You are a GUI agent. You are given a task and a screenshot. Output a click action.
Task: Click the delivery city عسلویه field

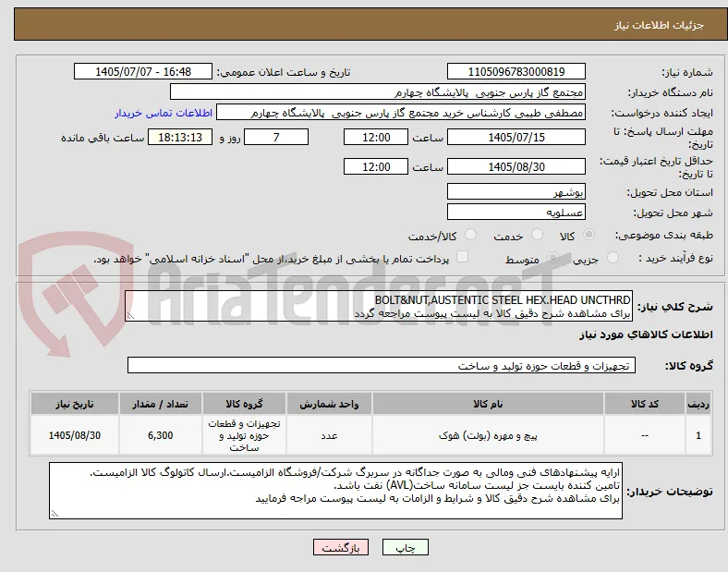coord(516,213)
